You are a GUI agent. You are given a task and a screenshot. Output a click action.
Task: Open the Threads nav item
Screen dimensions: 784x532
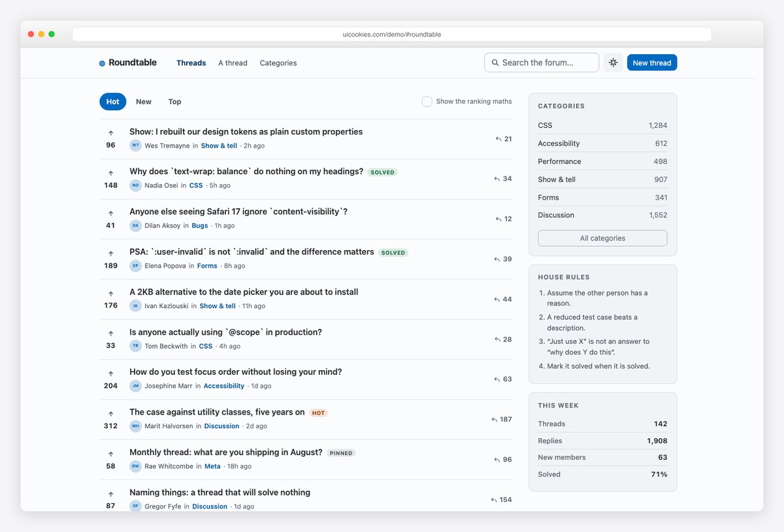(x=191, y=63)
